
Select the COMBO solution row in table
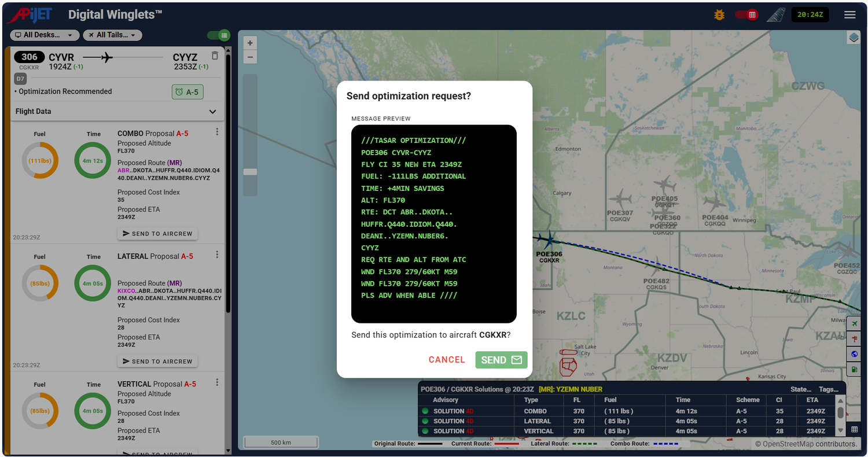pyautogui.click(x=627, y=411)
